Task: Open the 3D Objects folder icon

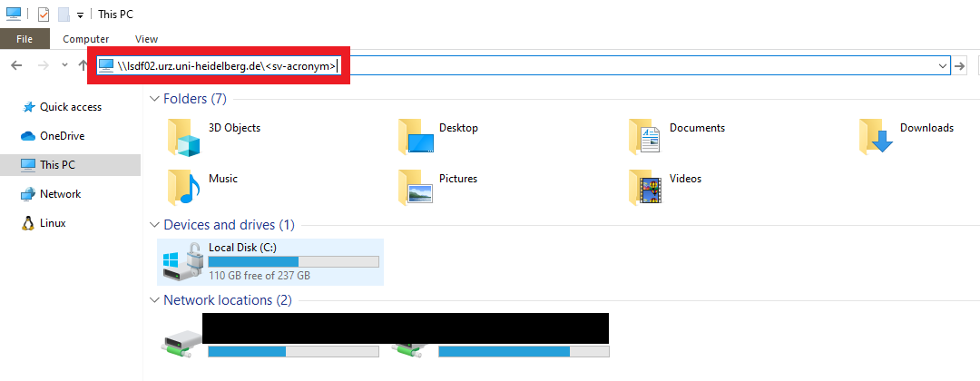Action: click(183, 138)
